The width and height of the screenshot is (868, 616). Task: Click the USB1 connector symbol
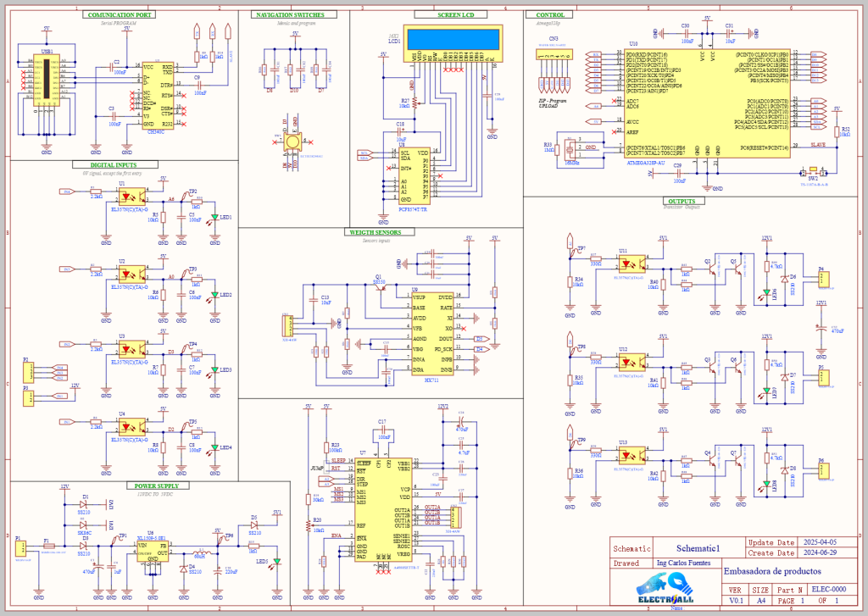point(47,80)
